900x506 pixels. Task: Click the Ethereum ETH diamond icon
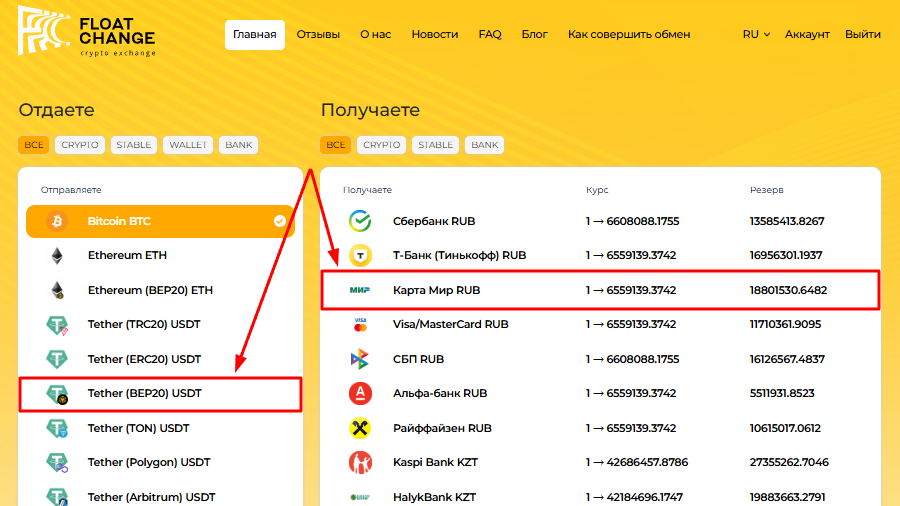[57, 256]
